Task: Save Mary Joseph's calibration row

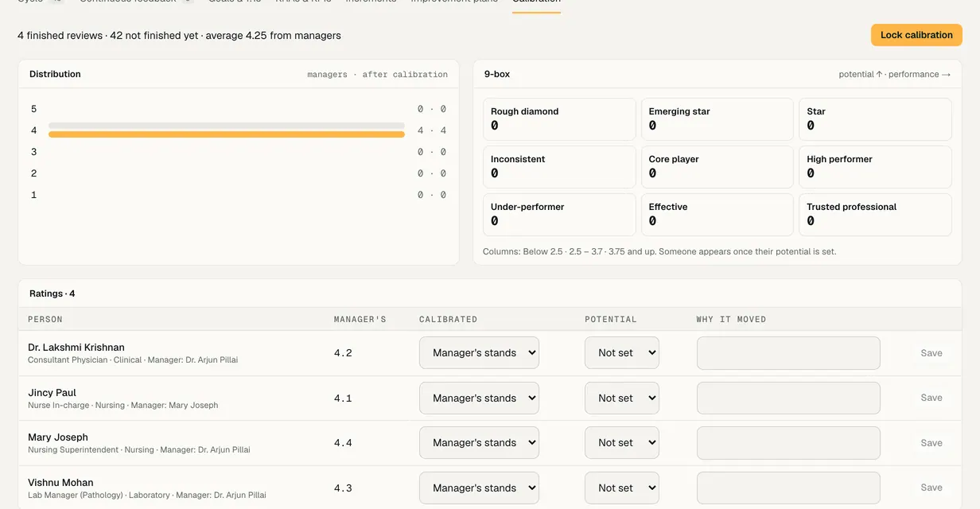Action: (x=931, y=443)
